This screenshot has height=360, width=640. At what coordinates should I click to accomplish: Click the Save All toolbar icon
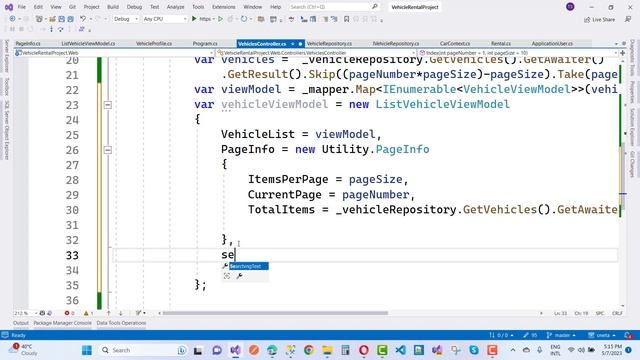[70, 19]
